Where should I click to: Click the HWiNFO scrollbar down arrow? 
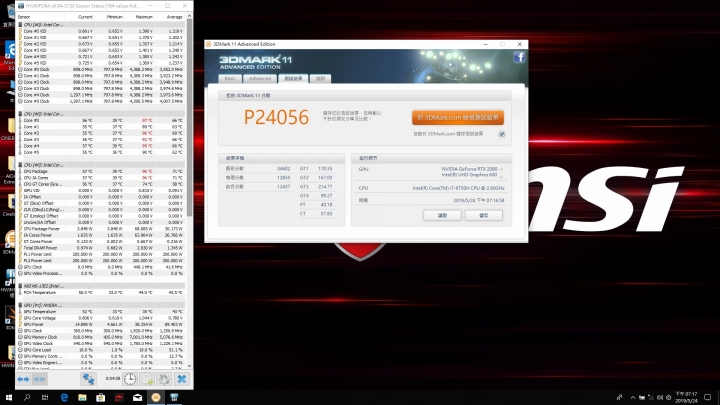190,366
